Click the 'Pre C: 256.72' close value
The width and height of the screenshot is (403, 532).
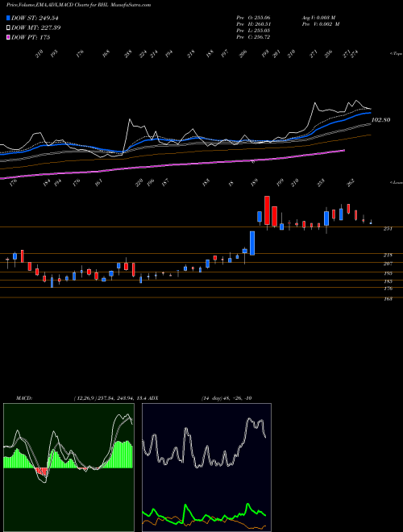pos(253,37)
